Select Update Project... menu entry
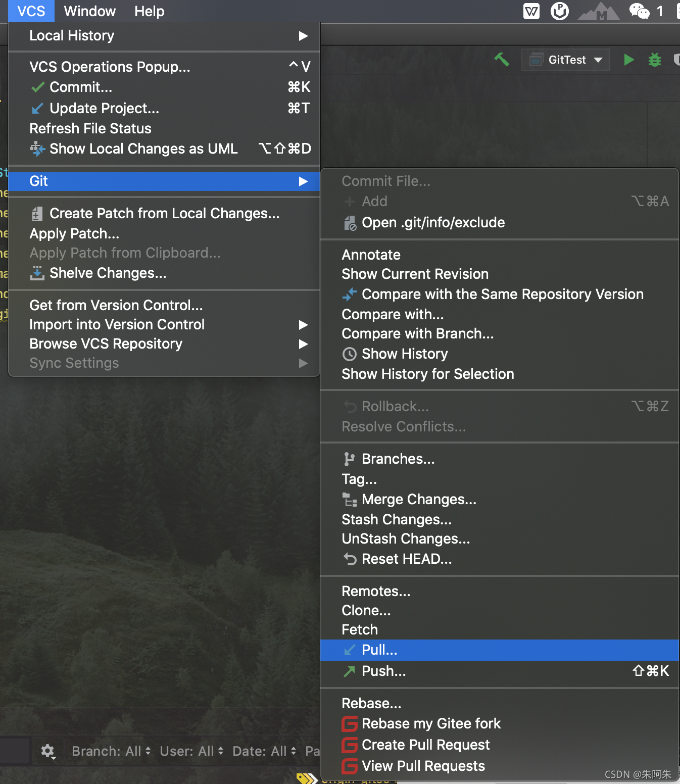The width and height of the screenshot is (680, 784). click(x=164, y=108)
